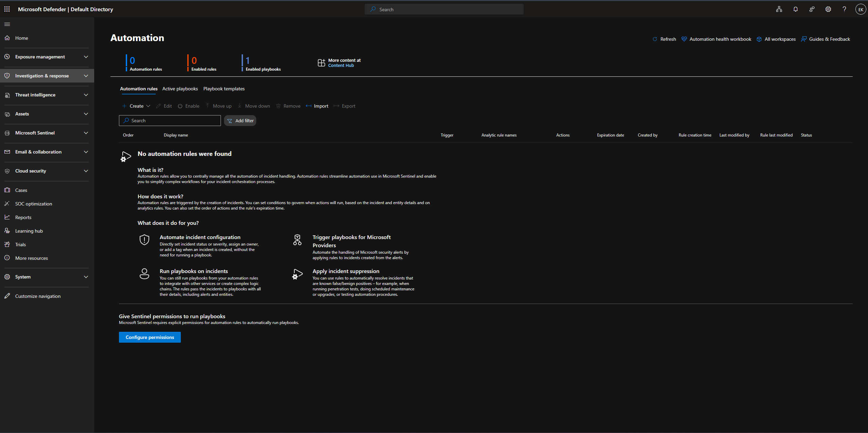Open the app launcher waffle icon
868x433 pixels.
click(x=7, y=9)
